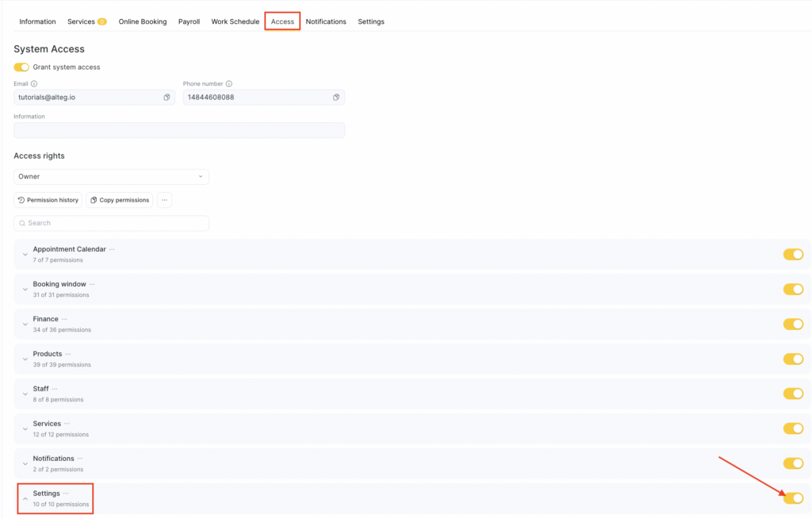Collapse the Settings permissions section
The height and width of the screenshot is (519, 812).
[x=25, y=499]
